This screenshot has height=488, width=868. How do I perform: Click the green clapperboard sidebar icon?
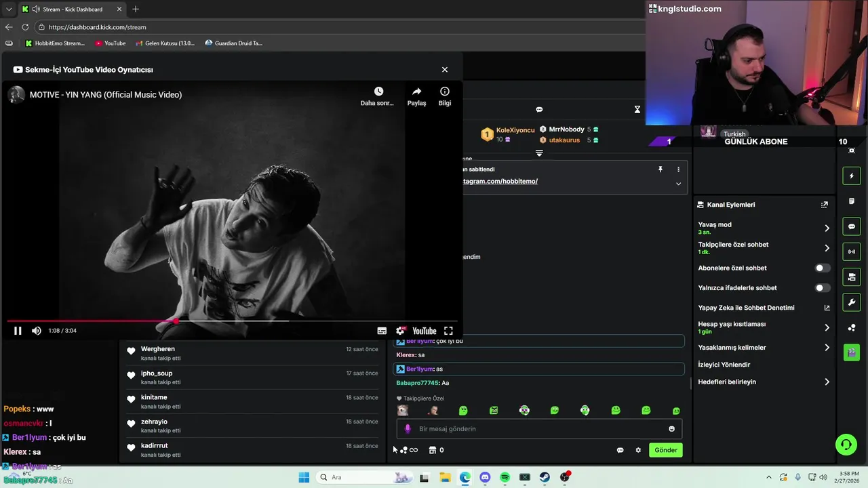[852, 352]
